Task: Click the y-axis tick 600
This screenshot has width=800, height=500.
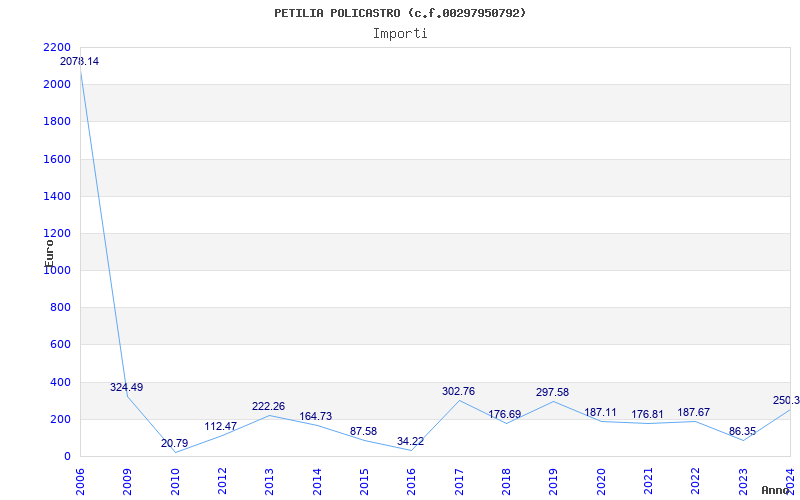Action: click(x=60, y=345)
